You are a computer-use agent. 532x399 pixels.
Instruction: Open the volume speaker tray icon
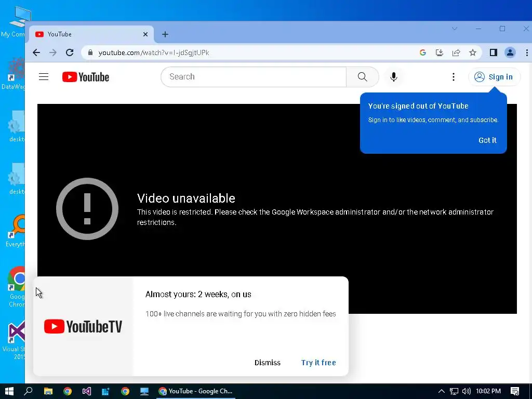coord(466,391)
